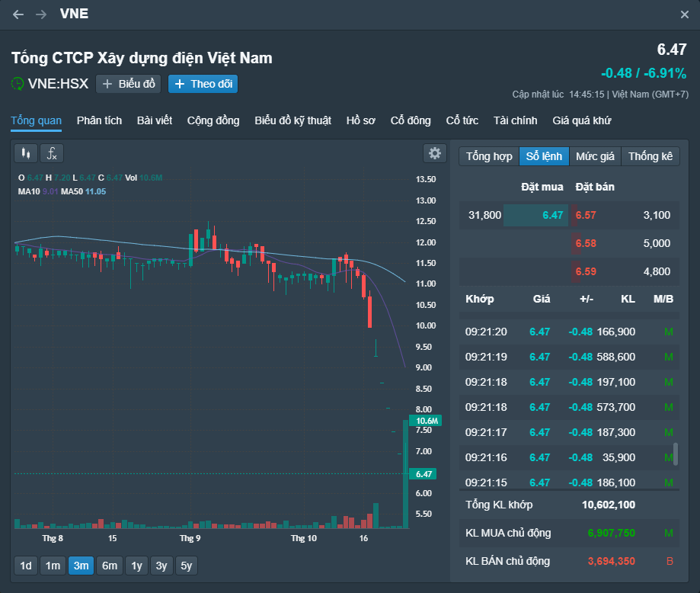Image resolution: width=700 pixels, height=593 pixels.
Task: Select the Mức giá panel tab
Action: coord(595,156)
